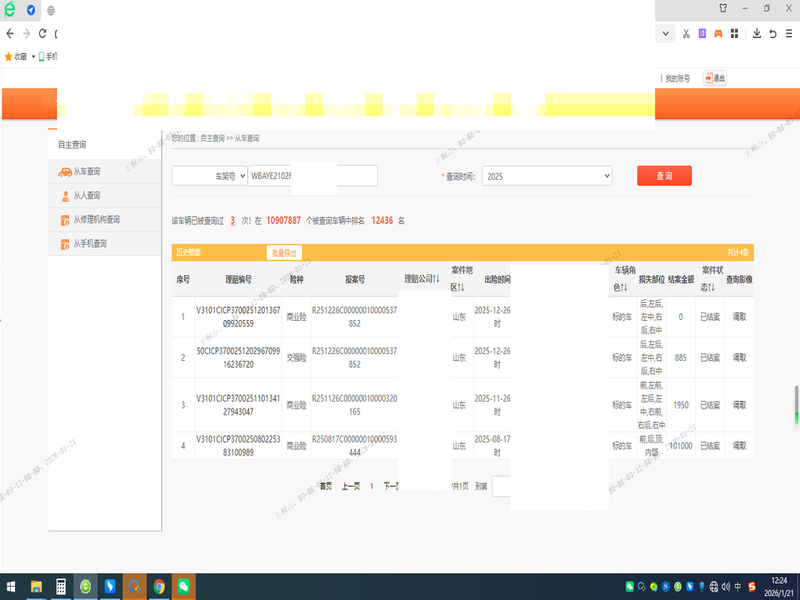Image resolution: width=800 pixels, height=600 pixels.
Task: Click the scissors screenshot tool icon
Action: tap(686, 33)
